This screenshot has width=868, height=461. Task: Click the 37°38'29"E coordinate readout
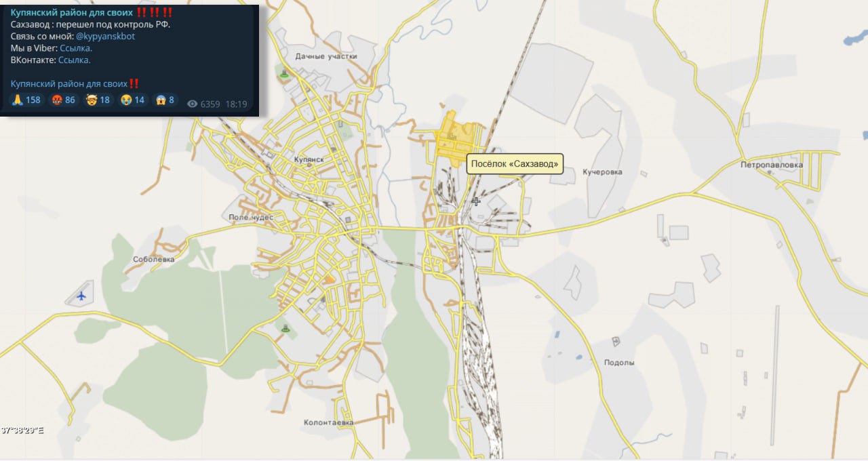(23, 430)
